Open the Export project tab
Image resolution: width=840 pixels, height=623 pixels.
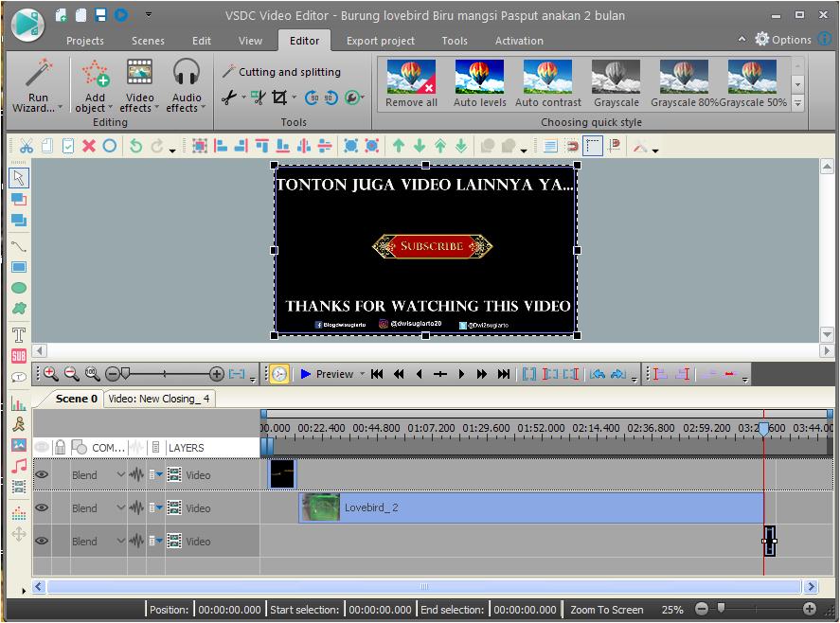pos(381,41)
